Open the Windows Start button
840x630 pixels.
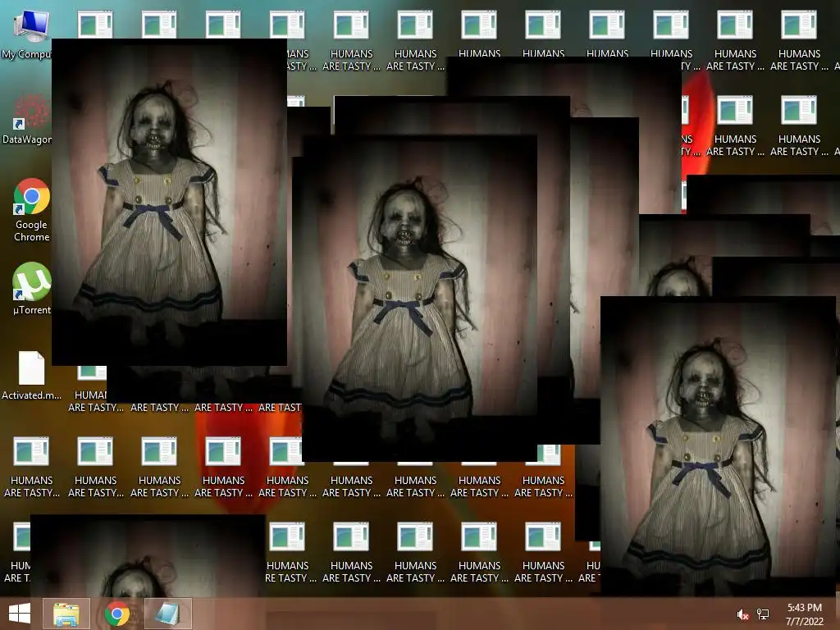click(20, 614)
